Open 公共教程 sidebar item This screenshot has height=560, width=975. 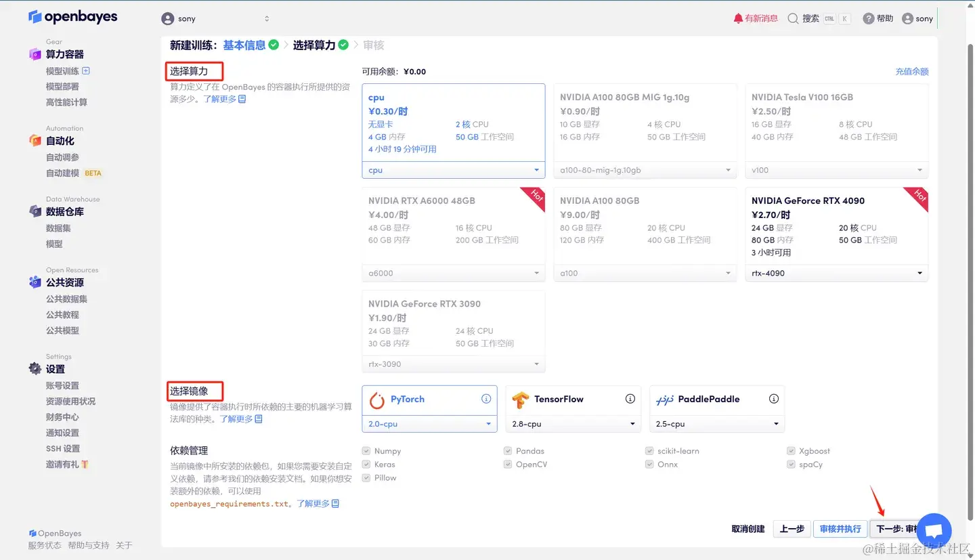62,315
